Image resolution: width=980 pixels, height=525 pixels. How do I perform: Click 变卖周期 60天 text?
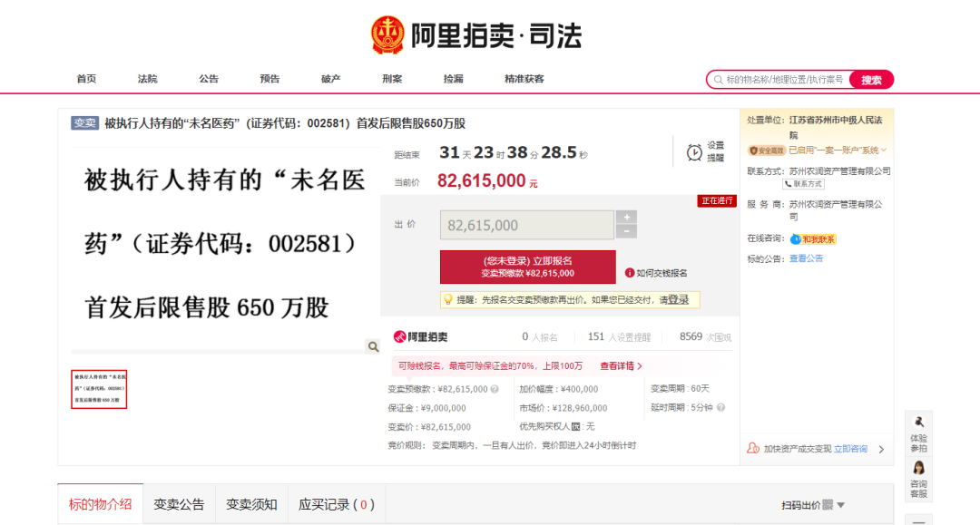pyautogui.click(x=680, y=388)
